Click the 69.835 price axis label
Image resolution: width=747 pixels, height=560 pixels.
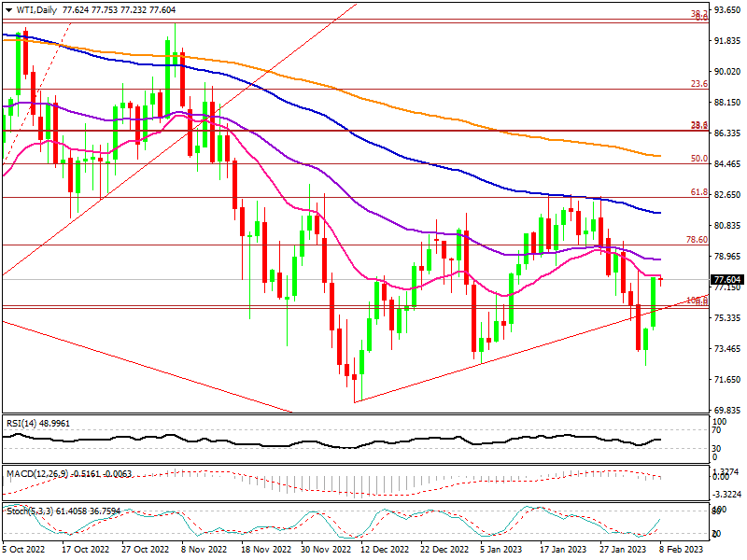pyautogui.click(x=727, y=411)
